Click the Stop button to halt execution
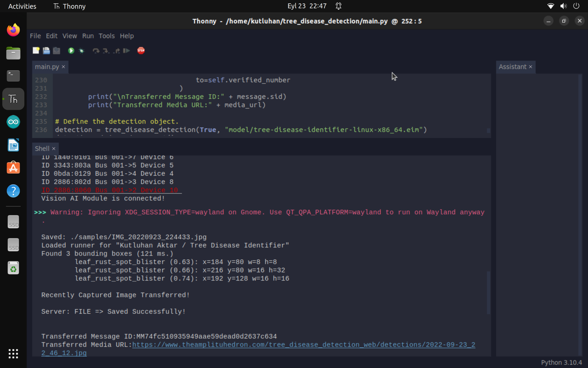The image size is (588, 368). pos(141,51)
